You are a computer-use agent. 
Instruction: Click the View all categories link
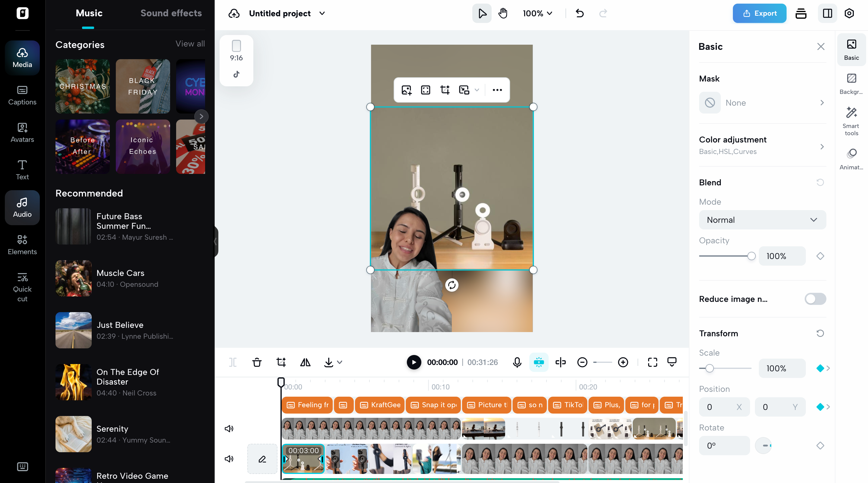pos(190,43)
